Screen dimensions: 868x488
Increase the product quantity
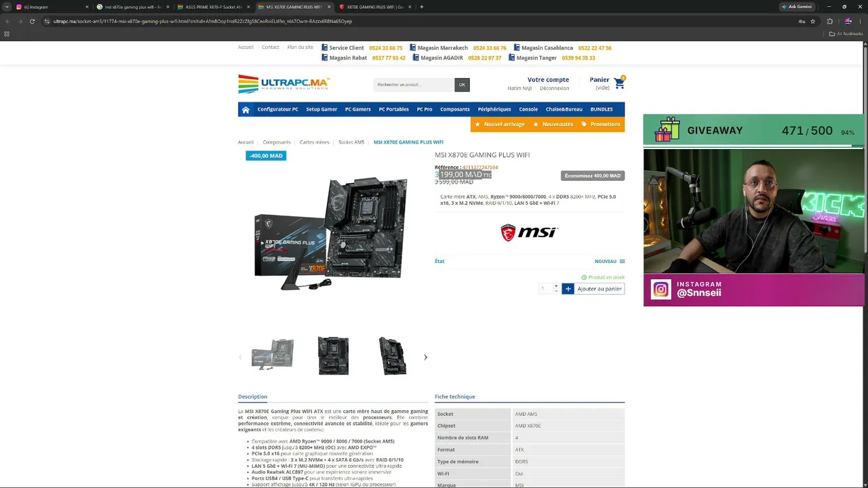[x=556, y=286]
